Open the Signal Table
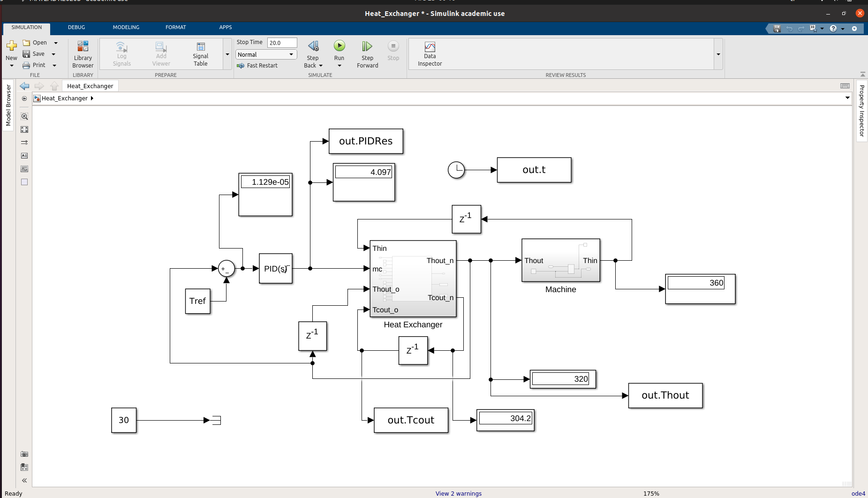This screenshot has width=868, height=498. click(200, 54)
